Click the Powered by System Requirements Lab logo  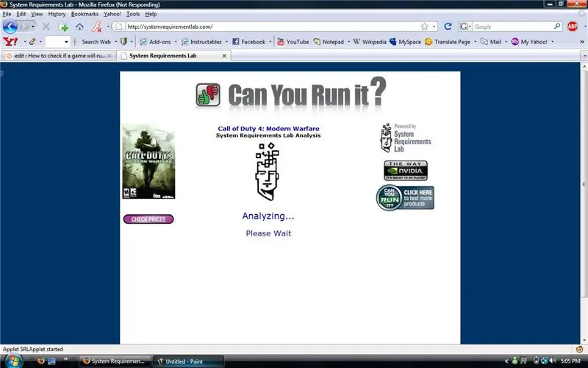click(406, 138)
